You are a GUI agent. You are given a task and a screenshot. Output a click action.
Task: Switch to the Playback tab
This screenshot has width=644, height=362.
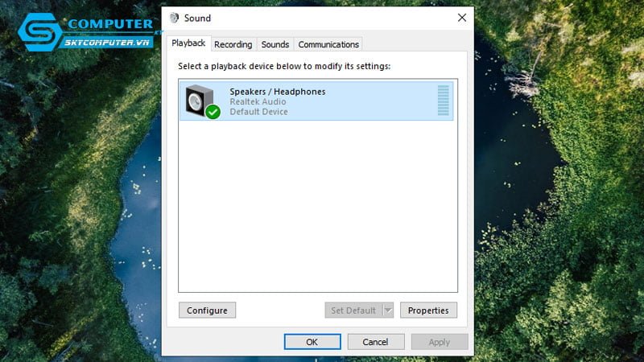click(x=188, y=43)
